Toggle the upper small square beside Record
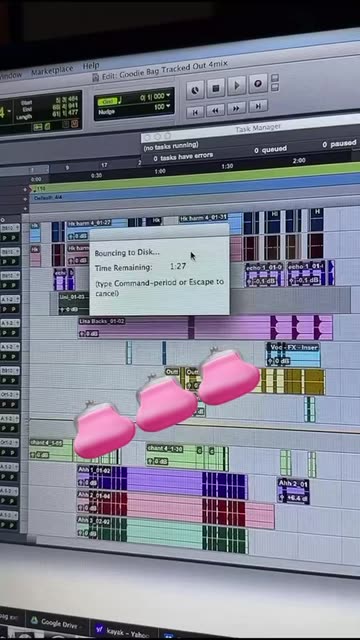 click(x=275, y=78)
